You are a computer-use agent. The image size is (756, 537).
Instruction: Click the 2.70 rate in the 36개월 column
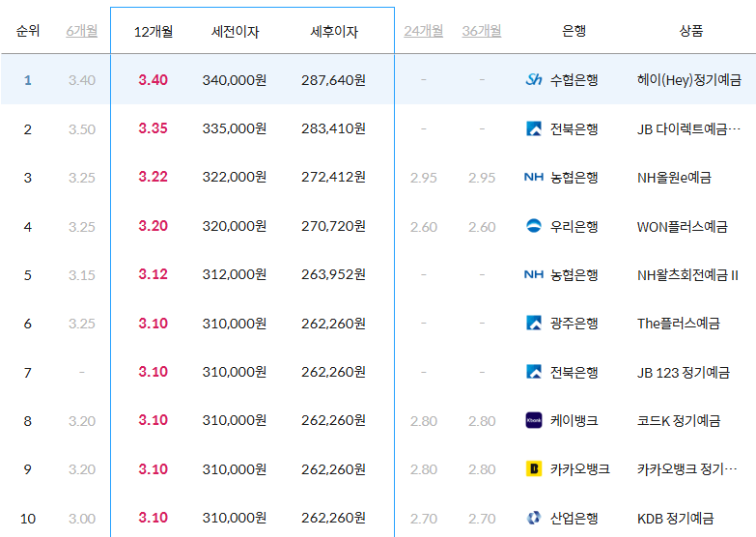click(x=482, y=519)
